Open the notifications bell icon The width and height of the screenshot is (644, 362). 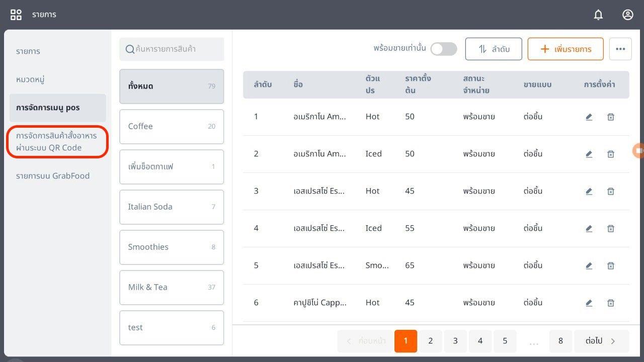598,15
